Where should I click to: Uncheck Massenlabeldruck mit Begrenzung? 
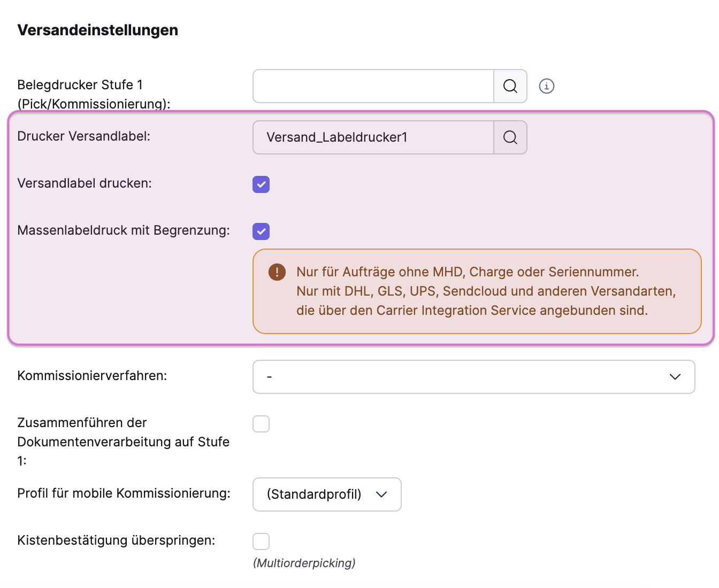click(261, 231)
